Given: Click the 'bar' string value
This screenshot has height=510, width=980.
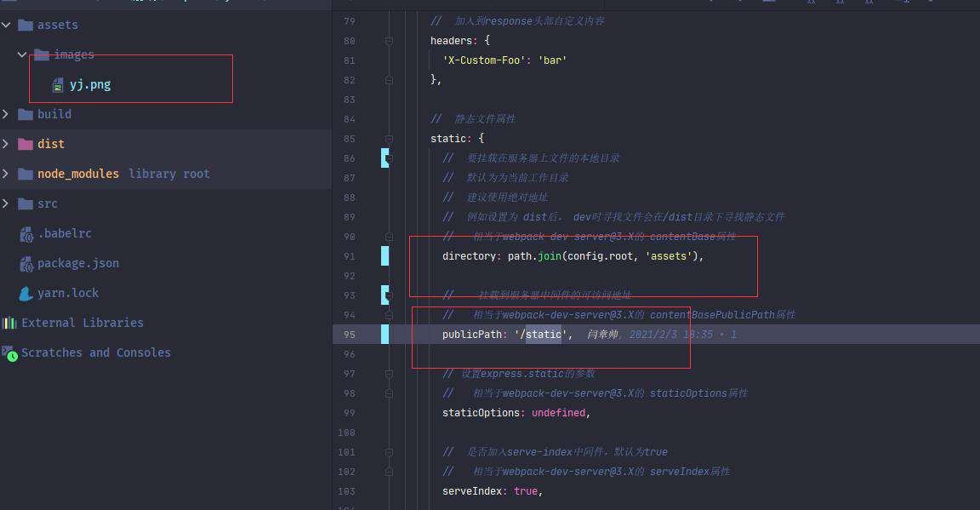Looking at the screenshot, I should tap(552, 60).
